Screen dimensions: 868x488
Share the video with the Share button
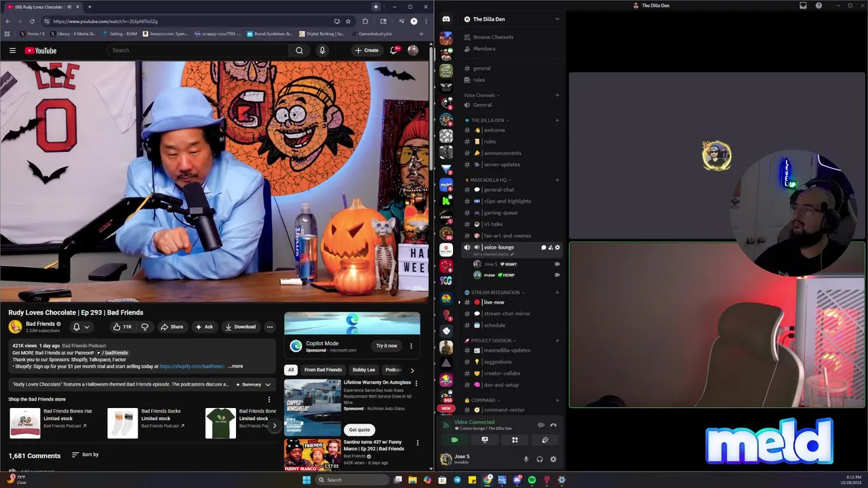click(x=172, y=327)
